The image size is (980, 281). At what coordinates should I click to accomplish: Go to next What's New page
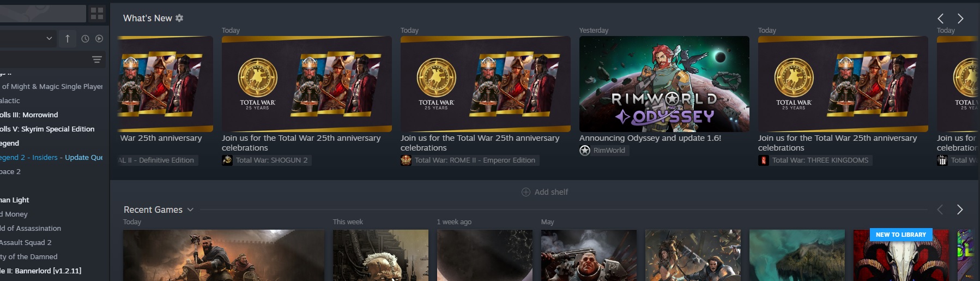coord(960,19)
